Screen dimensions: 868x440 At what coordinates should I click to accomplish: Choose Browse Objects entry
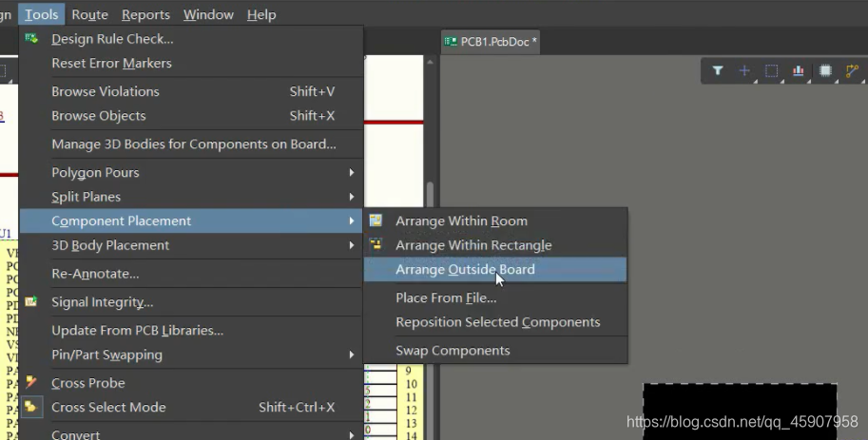coord(191,116)
